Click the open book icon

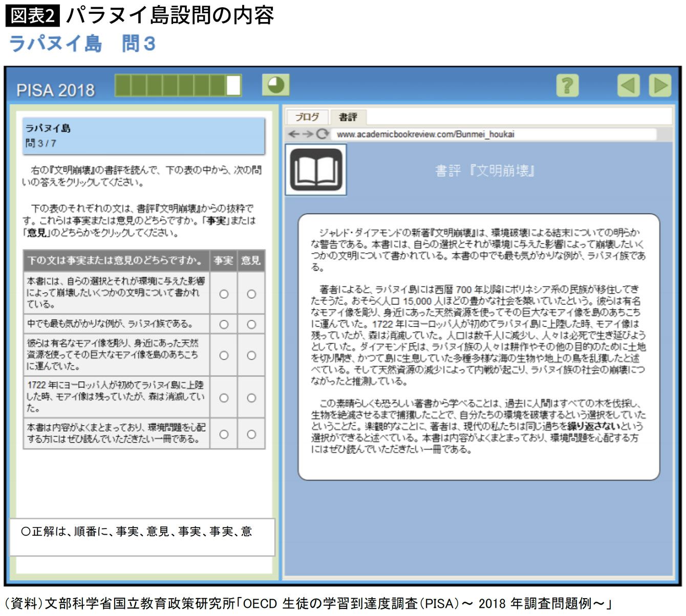(x=316, y=169)
